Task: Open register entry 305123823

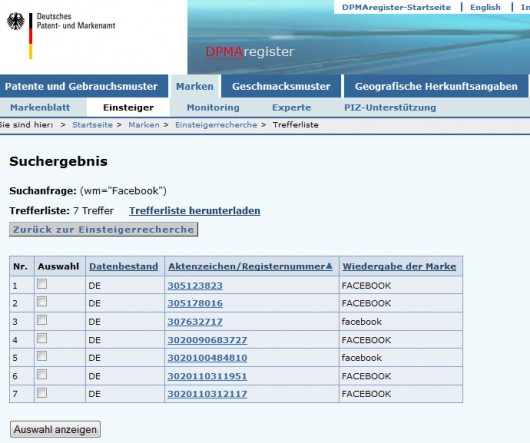Action: (x=195, y=286)
